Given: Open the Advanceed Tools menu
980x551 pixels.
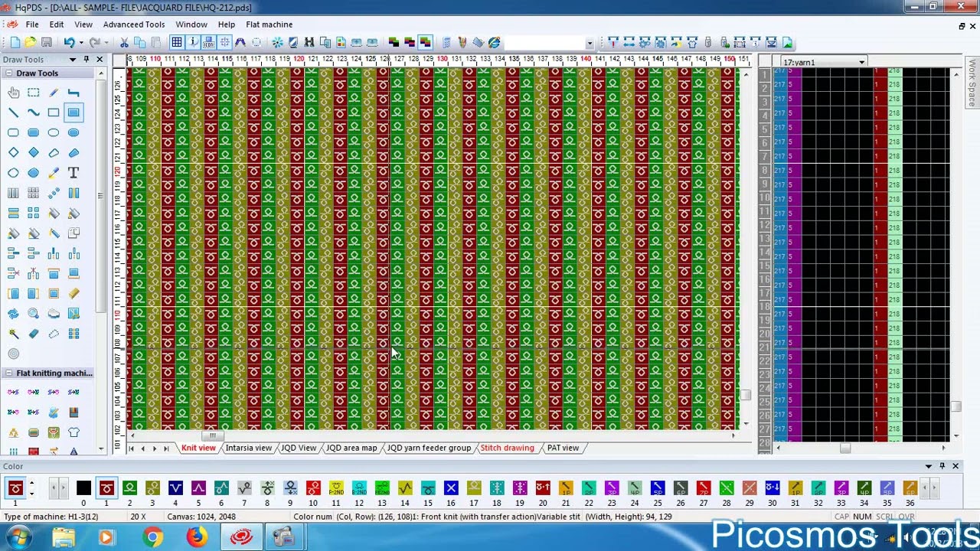Looking at the screenshot, I should (134, 24).
